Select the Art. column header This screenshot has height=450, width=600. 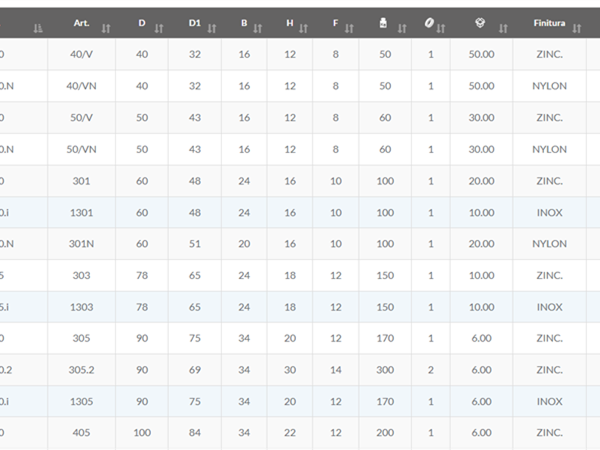82,23
